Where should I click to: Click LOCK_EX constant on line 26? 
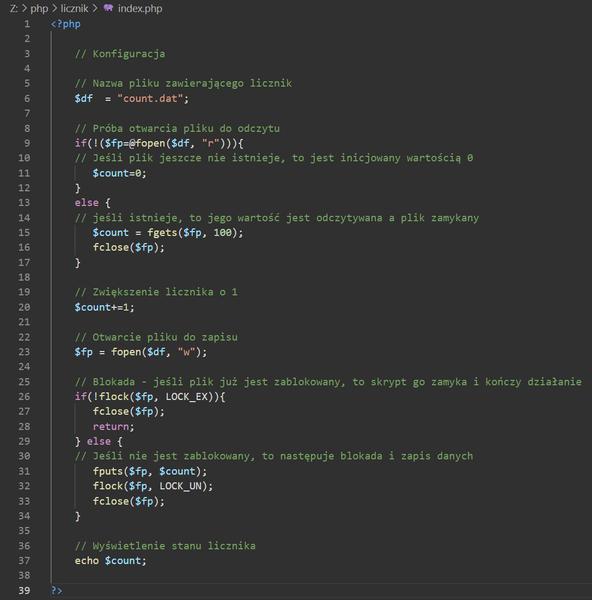(187, 396)
